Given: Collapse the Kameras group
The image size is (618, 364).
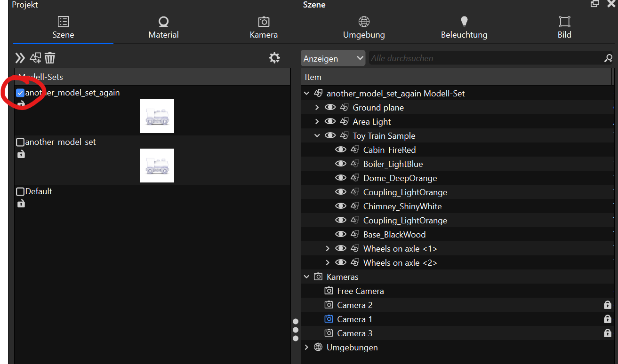Looking at the screenshot, I should click(307, 277).
